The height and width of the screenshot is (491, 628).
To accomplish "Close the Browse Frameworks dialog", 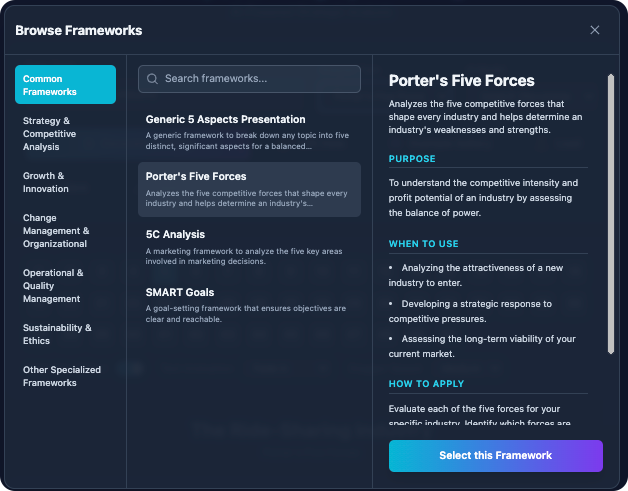I will [595, 30].
